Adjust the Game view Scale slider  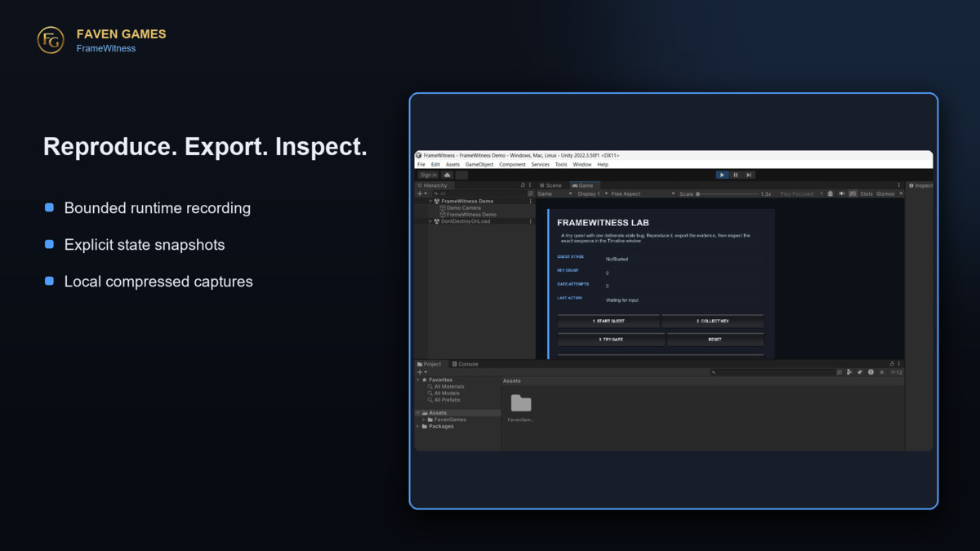[x=728, y=194]
